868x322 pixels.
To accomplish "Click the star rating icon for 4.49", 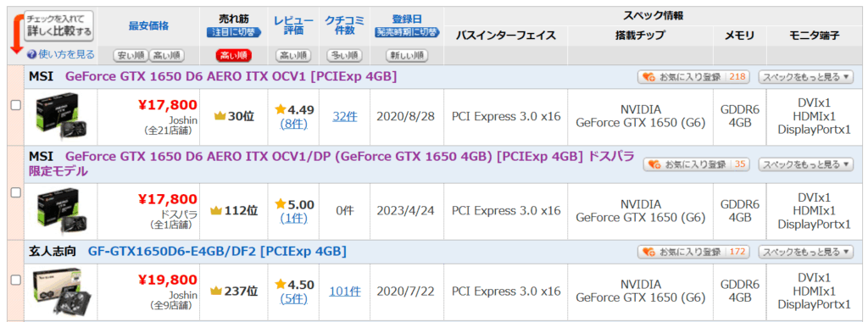I will point(280,109).
